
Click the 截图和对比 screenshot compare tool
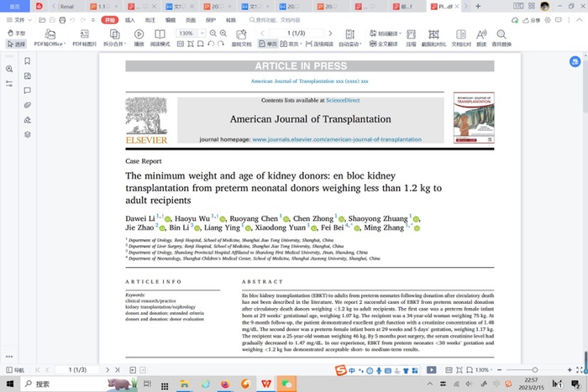point(434,38)
